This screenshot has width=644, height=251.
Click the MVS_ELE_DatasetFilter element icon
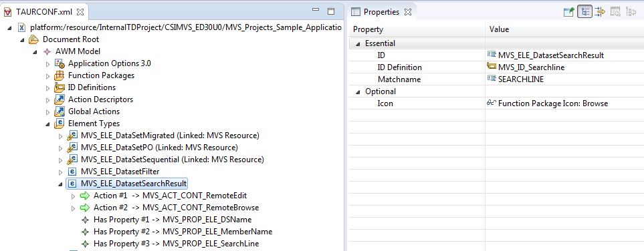[x=72, y=172]
